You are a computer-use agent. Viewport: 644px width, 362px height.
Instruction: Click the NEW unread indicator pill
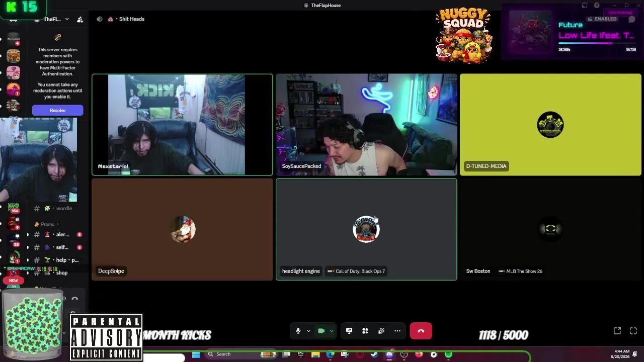pos(13,281)
